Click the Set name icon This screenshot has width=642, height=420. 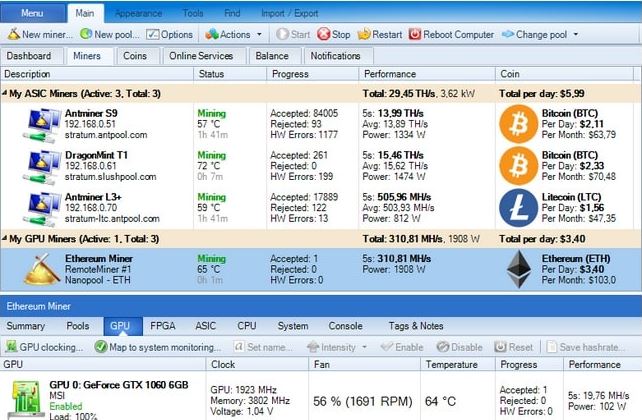tap(239, 347)
